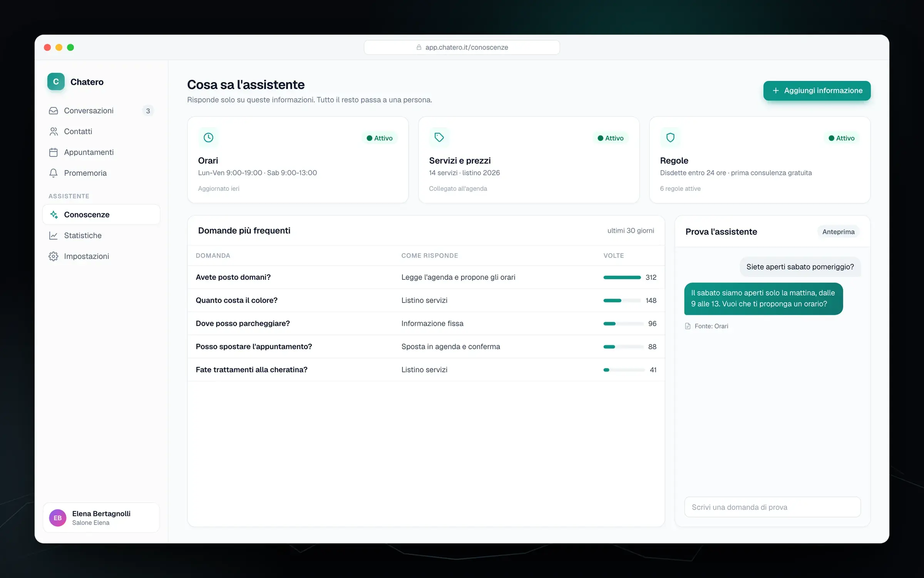Click the lock icon in the address bar
Image resolution: width=924 pixels, height=578 pixels.
(419, 47)
